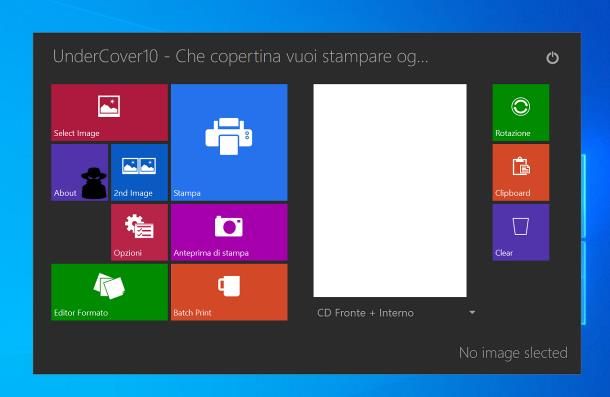Click the Stampa printer tile
This screenshot has width=610, height=397.
click(x=229, y=142)
